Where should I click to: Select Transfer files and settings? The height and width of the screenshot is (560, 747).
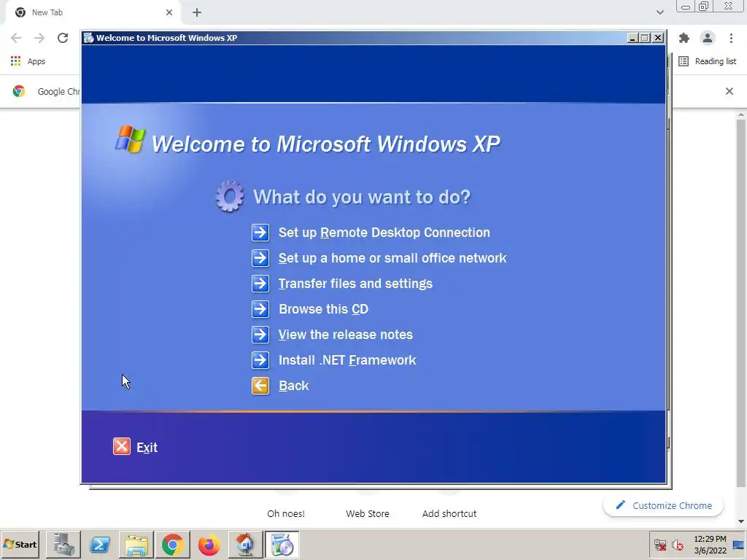point(355,284)
